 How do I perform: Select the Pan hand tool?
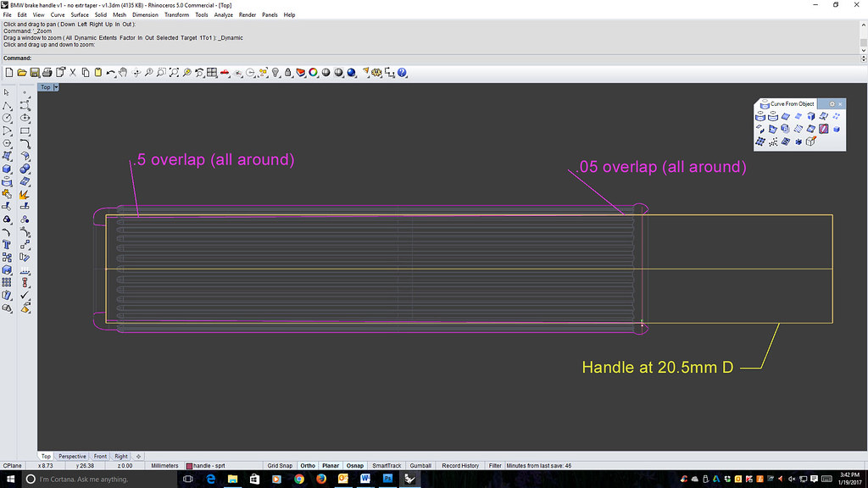click(x=123, y=73)
